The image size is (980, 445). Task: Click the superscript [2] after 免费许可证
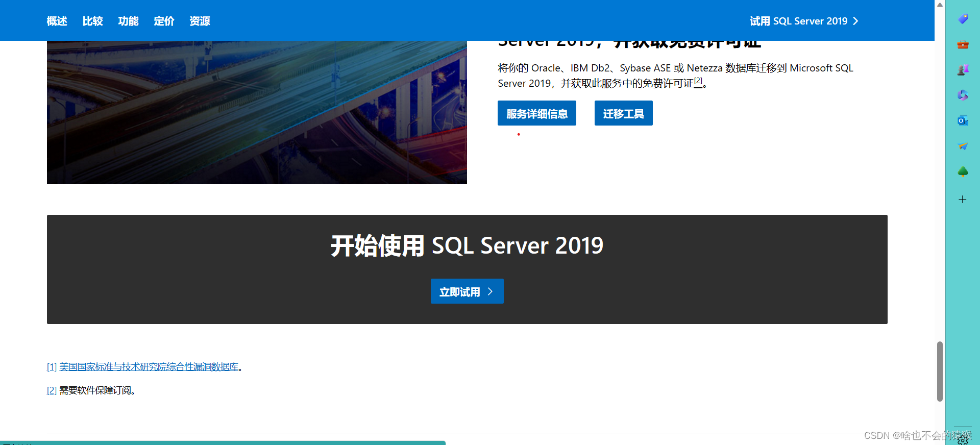(698, 81)
